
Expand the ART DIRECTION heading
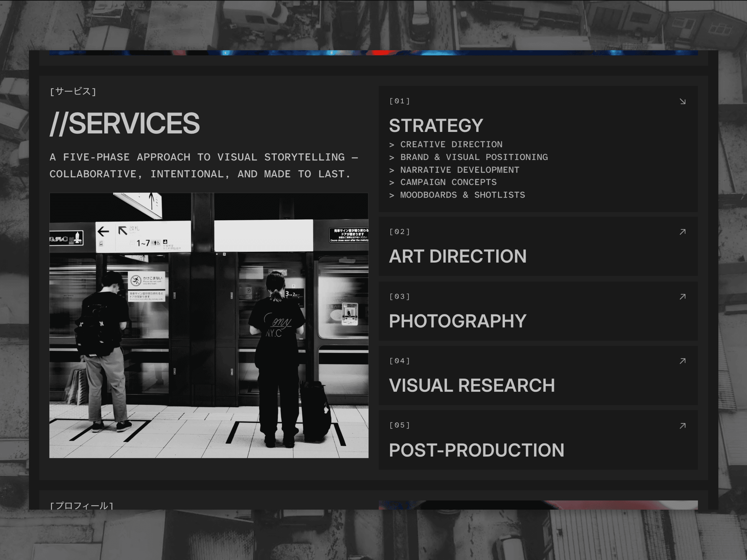[x=458, y=256]
